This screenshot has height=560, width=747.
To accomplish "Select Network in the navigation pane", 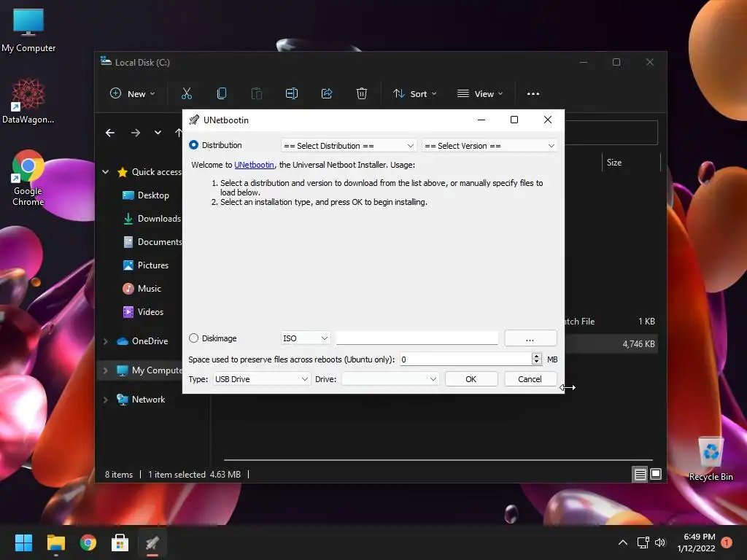I will pos(141,399).
